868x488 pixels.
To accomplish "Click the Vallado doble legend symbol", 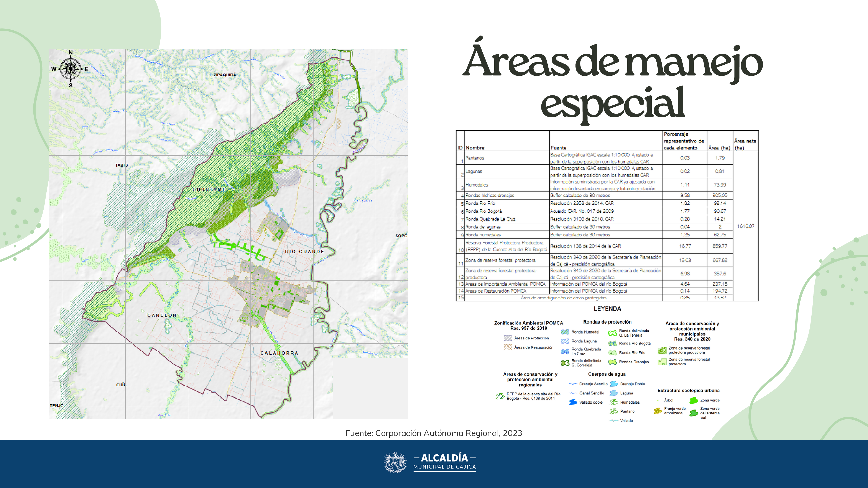I will pos(573,403).
